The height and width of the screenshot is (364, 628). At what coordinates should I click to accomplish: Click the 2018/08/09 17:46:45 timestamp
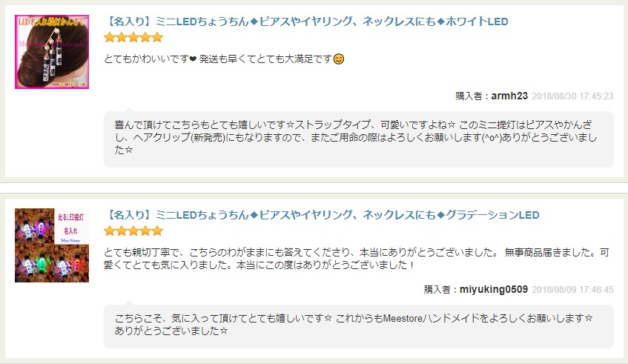click(x=572, y=290)
